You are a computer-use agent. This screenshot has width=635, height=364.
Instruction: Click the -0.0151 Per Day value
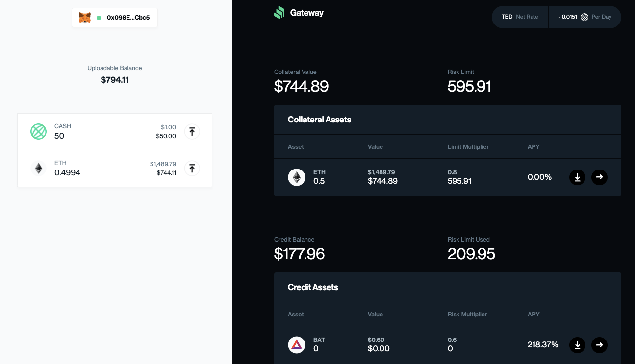coord(567,17)
